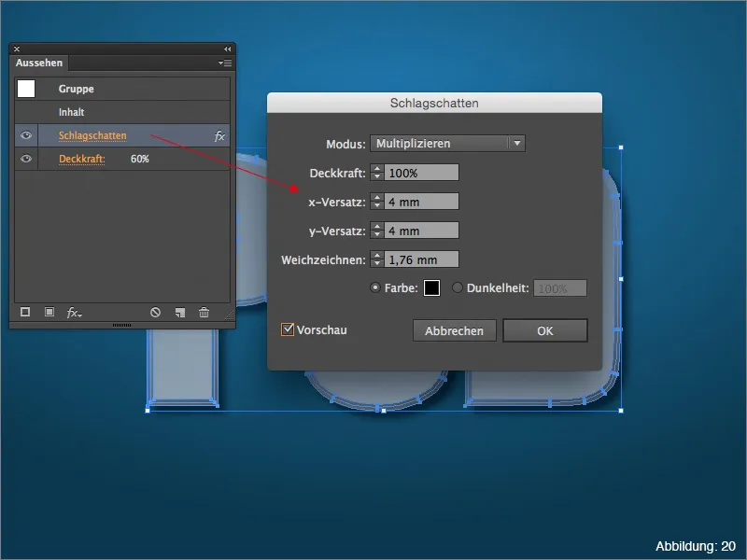Click the top-right selection handle of artwork

pyautogui.click(x=621, y=147)
